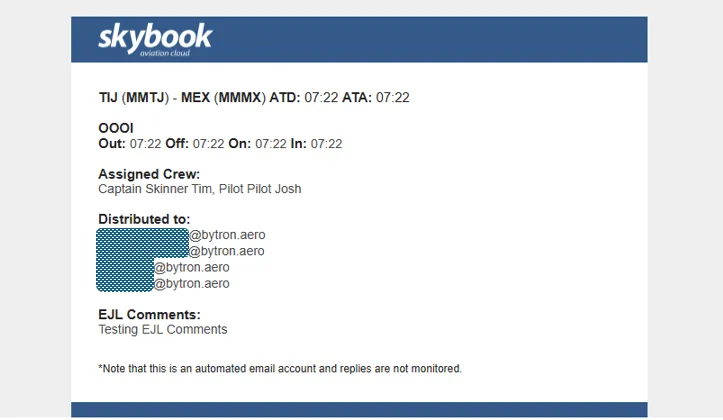Image resolution: width=723 pixels, height=420 pixels.
Task: Select the Testing EJL Comments text
Action: click(x=163, y=330)
